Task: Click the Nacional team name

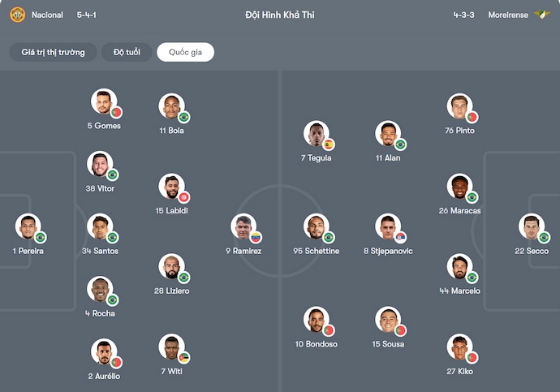Action: (x=47, y=15)
